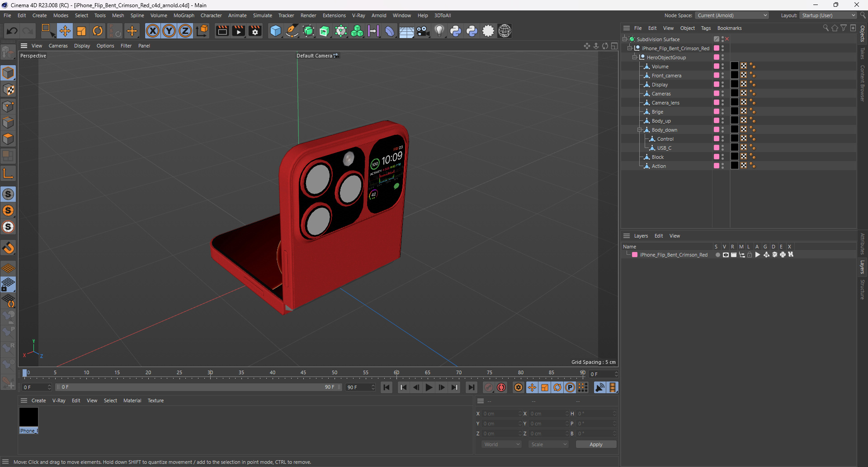
Task: Open Edit Render Settings icon
Action: click(255, 31)
